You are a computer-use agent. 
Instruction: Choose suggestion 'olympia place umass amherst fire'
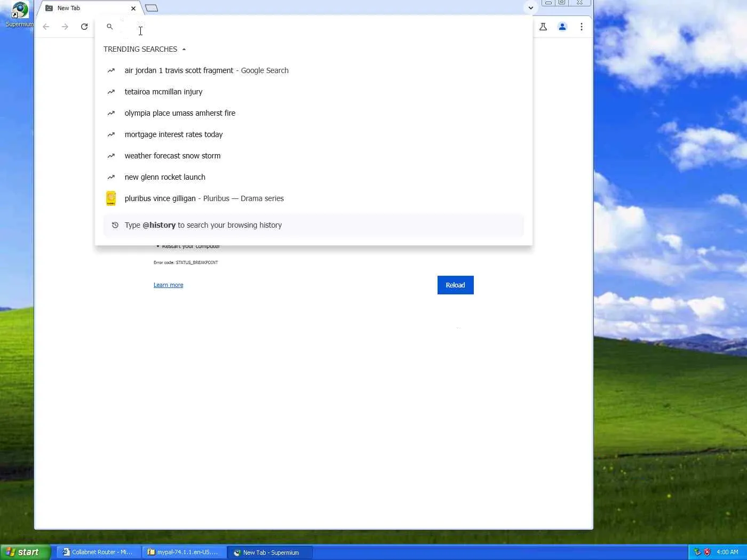[x=314, y=113]
